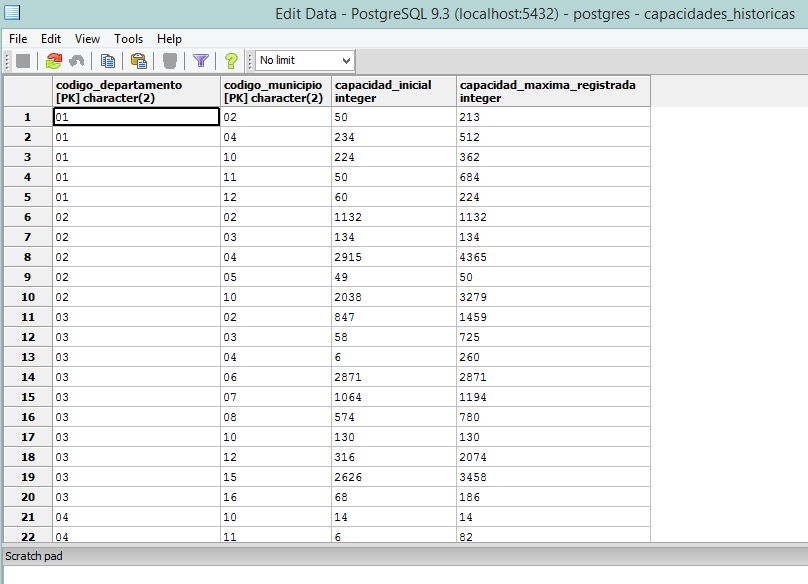Click the Scratch pad panel header
The image size is (808, 584).
[x=404, y=556]
